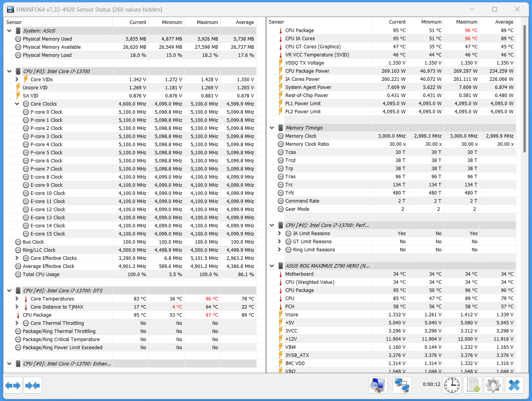This screenshot has width=532, height=401.
Task: Select the VR VCC Temperature (SVID) row
Action: coord(391,55)
